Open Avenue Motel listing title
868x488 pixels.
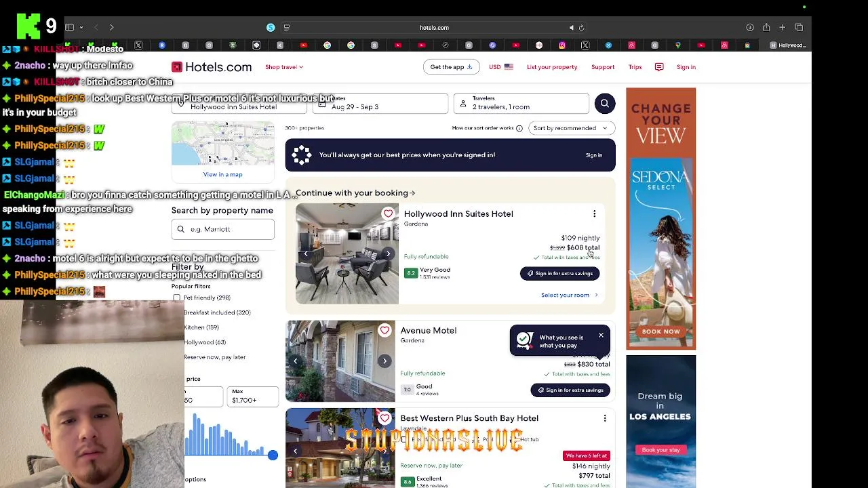429,330
